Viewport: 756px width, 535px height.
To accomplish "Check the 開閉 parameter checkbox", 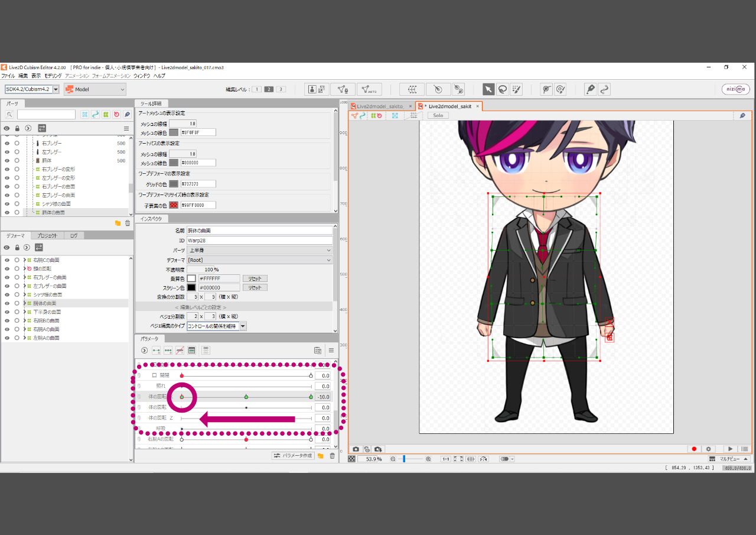I will [x=155, y=375].
